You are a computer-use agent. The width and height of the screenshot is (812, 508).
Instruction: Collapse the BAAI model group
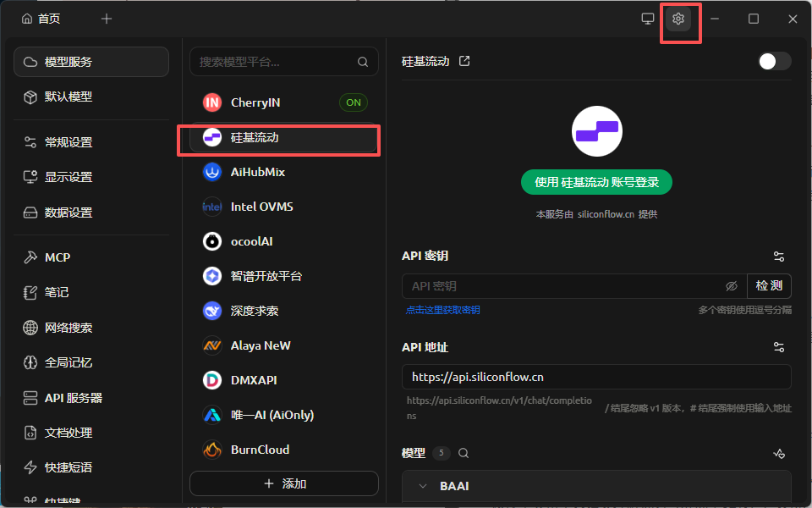click(423, 486)
